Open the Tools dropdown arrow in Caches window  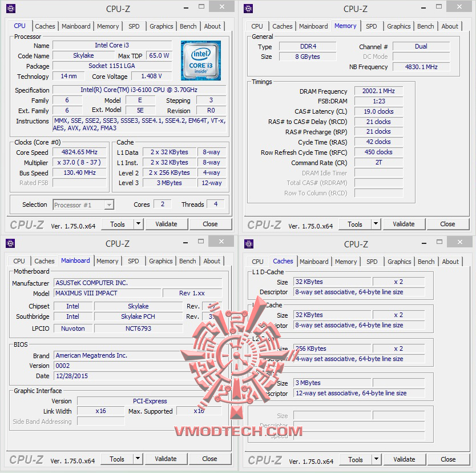point(377,459)
